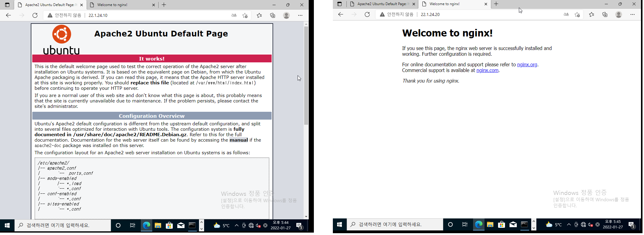644x235 pixels.
Task: Click translate icon in left browser address bar
Action: click(x=234, y=15)
